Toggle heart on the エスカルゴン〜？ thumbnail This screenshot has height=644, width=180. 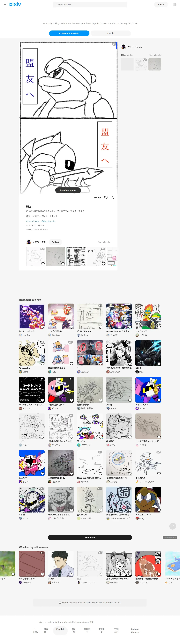point(159,510)
